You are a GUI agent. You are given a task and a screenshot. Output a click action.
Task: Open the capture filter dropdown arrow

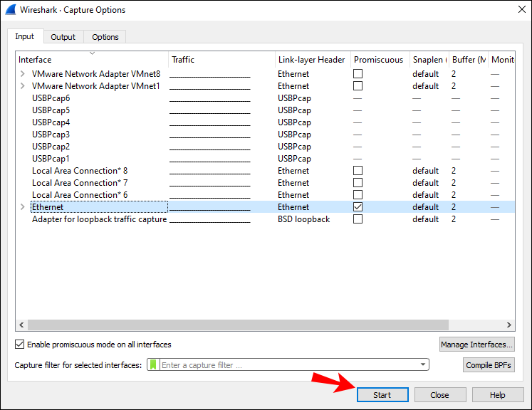(x=423, y=364)
